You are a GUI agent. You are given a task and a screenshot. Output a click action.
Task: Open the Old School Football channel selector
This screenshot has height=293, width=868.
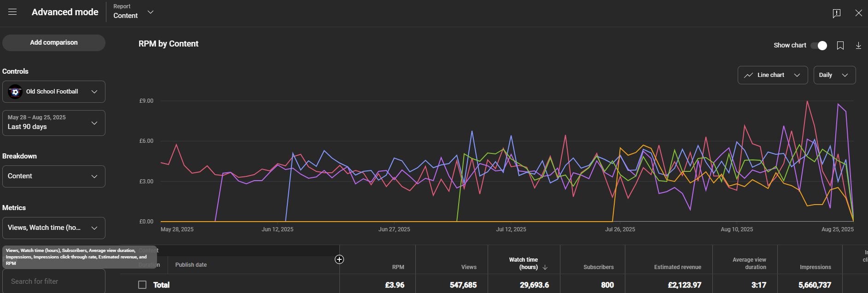tap(54, 92)
